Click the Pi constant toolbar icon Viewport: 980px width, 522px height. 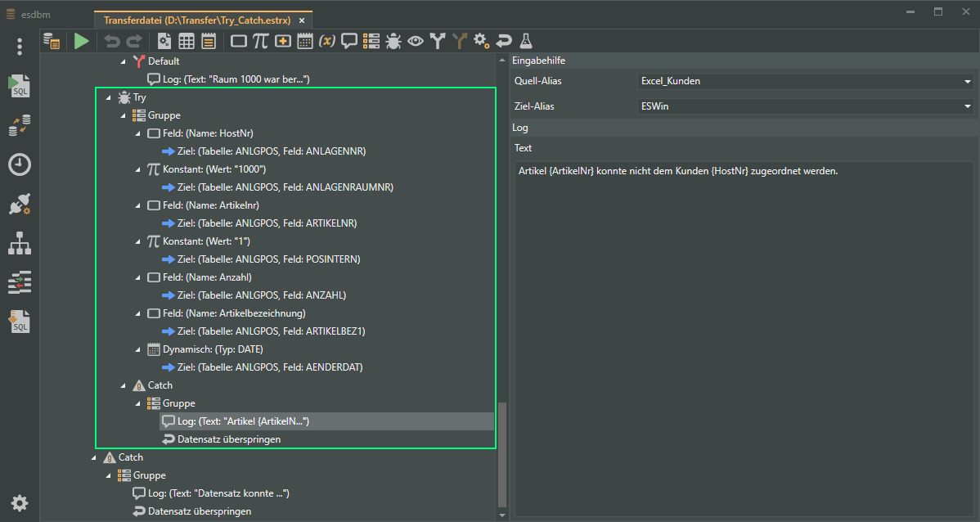coord(260,41)
